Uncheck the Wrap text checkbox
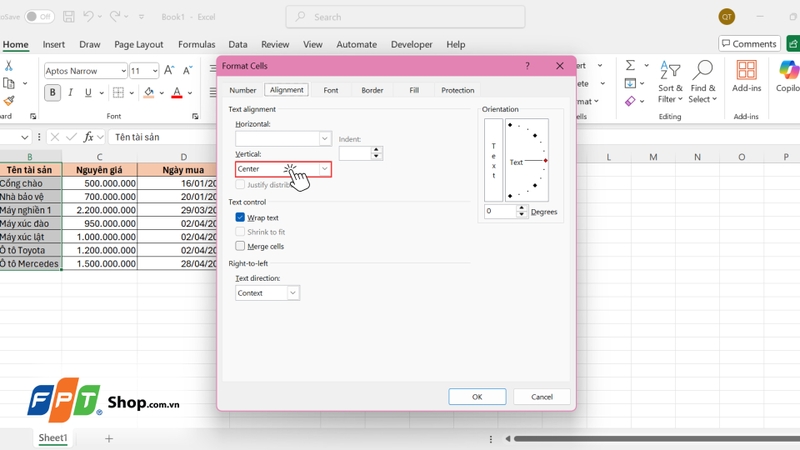The width and height of the screenshot is (800, 450). pos(240,217)
